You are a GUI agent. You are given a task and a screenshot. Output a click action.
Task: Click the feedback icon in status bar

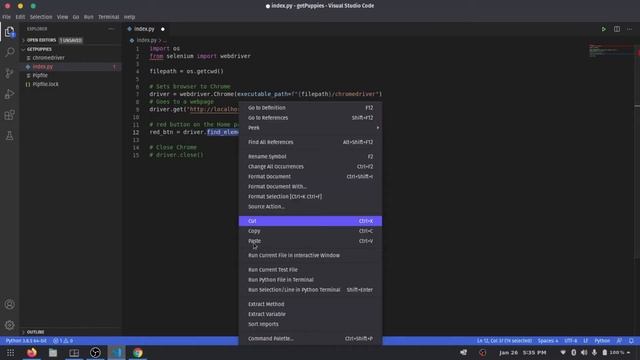[x=619, y=341]
